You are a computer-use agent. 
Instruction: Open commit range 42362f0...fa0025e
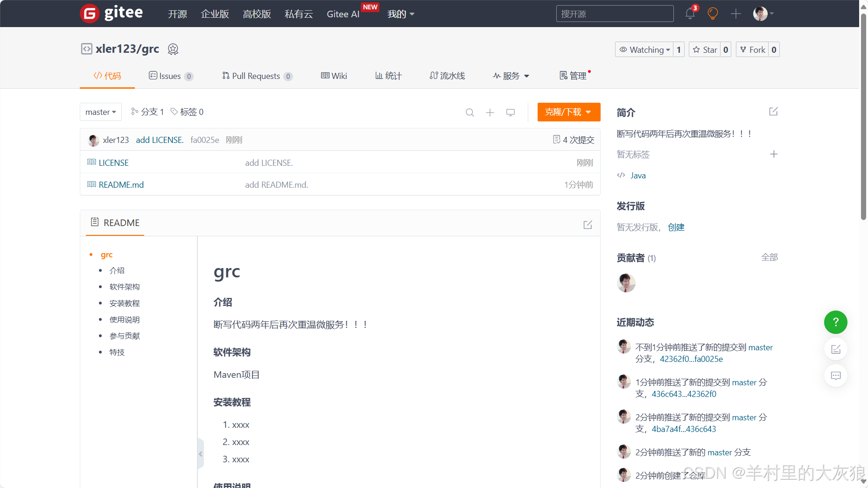click(691, 359)
